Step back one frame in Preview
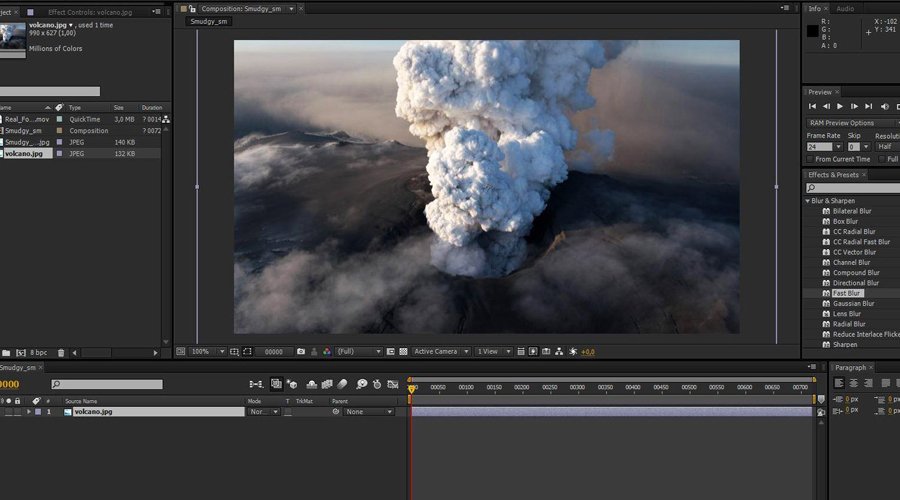Viewport: 900px width, 500px height. click(x=826, y=106)
